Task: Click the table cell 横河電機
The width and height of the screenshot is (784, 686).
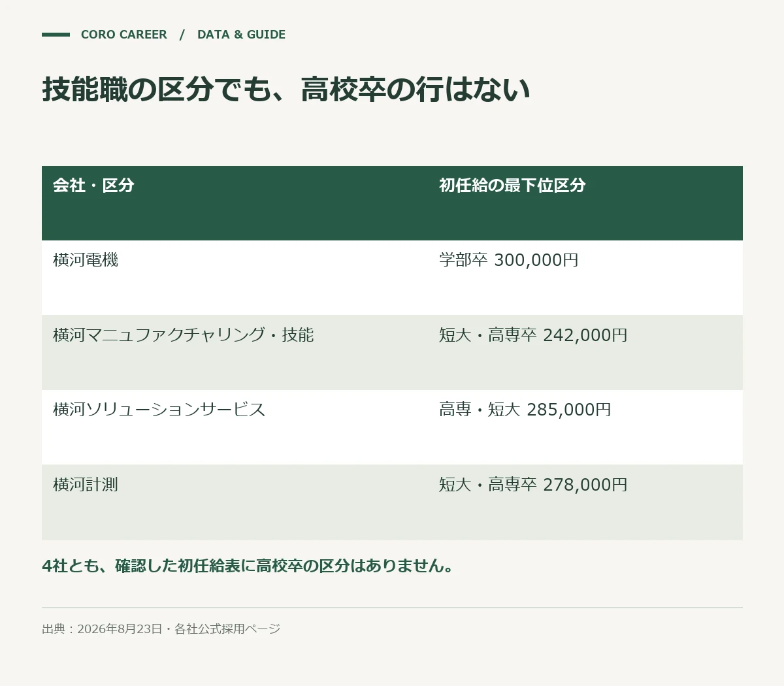Action: point(86,260)
